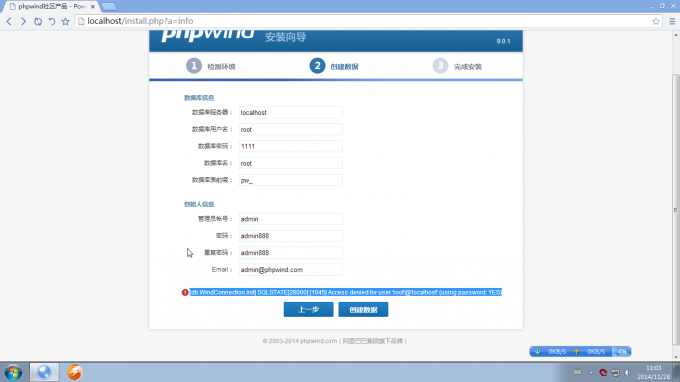Click the browser forward arrow
The image size is (680, 382).
coord(23,21)
